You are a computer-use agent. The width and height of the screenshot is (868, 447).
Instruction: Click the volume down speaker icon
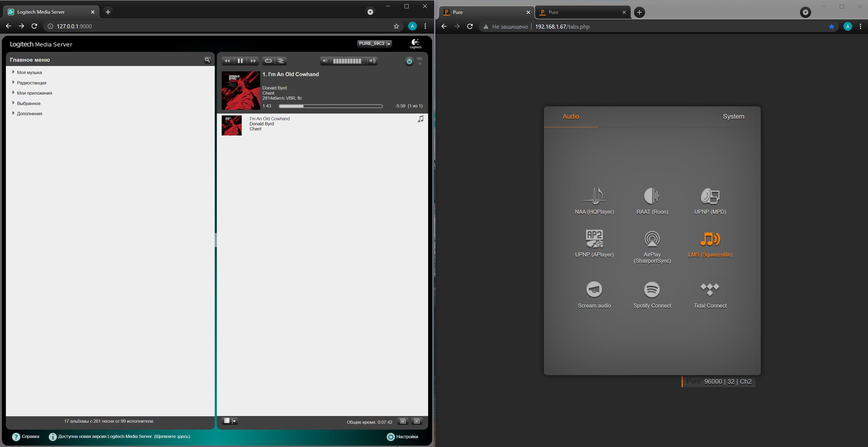coord(324,61)
